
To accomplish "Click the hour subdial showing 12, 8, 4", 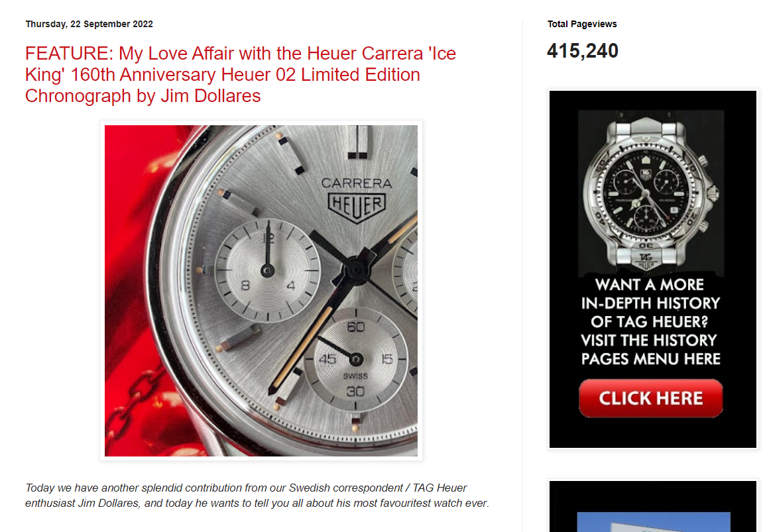I will pyautogui.click(x=267, y=270).
